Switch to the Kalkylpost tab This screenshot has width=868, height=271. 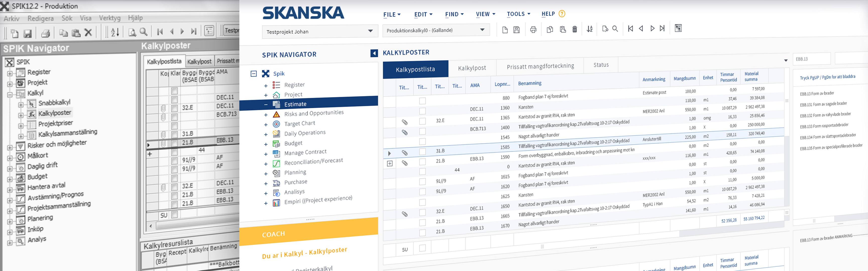tap(472, 68)
